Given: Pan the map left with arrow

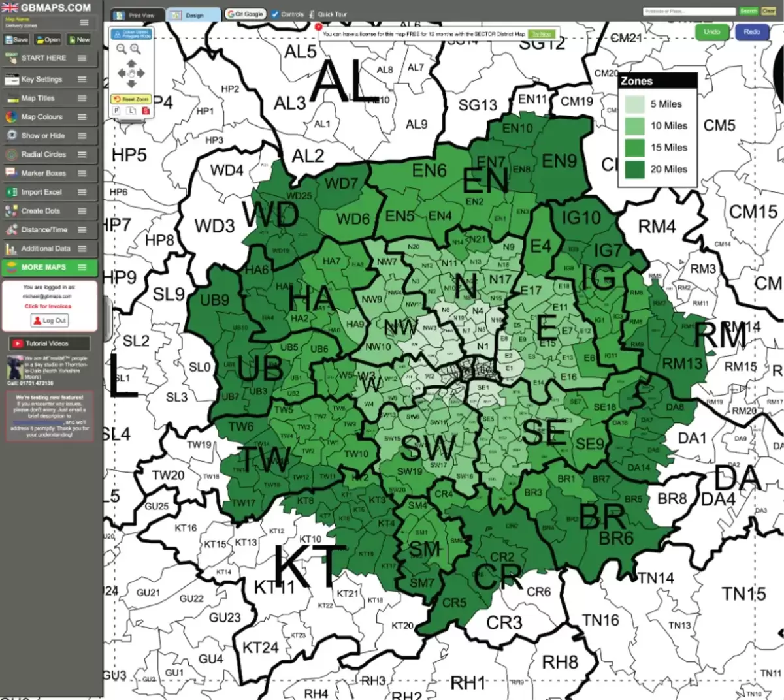Looking at the screenshot, I should tap(122, 73).
